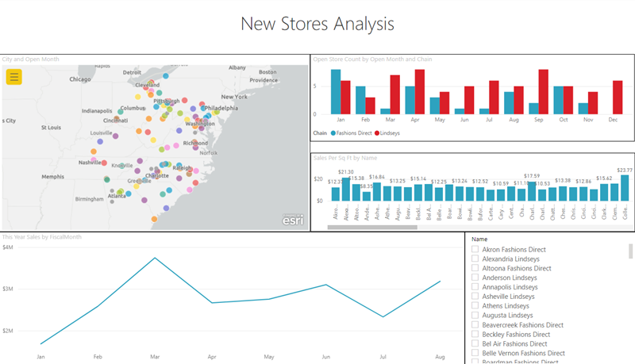This screenshot has width=635, height=364.
Task: Click the Aug endpoint of the sales line
Action: pyautogui.click(x=441, y=282)
